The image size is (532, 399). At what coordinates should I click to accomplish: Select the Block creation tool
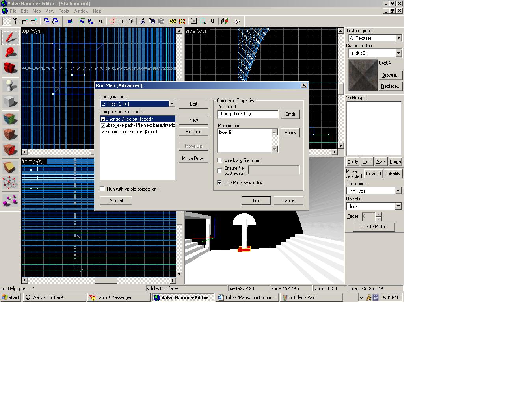tap(10, 102)
